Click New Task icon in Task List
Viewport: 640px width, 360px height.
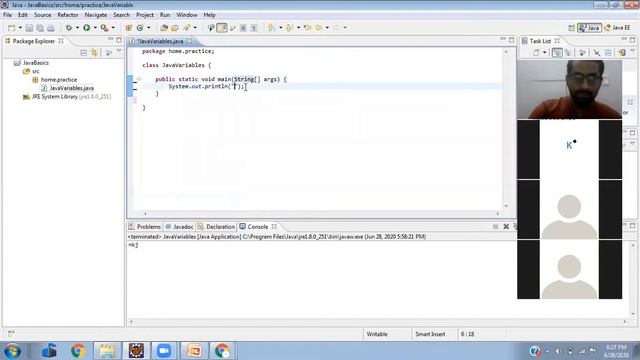(536, 53)
